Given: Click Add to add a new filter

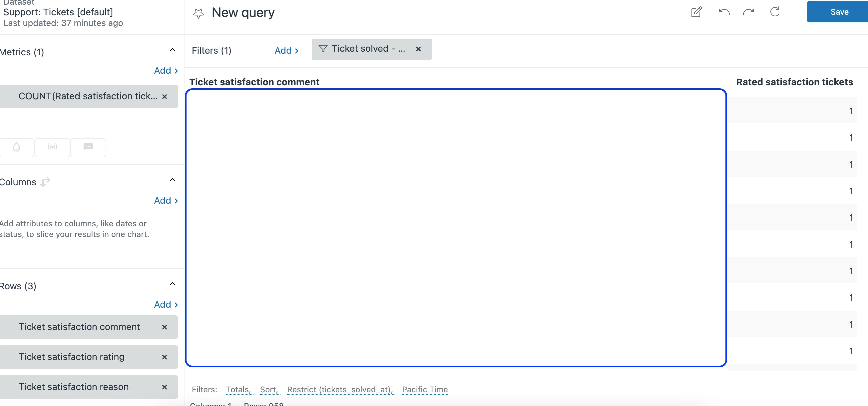Looking at the screenshot, I should 286,51.
